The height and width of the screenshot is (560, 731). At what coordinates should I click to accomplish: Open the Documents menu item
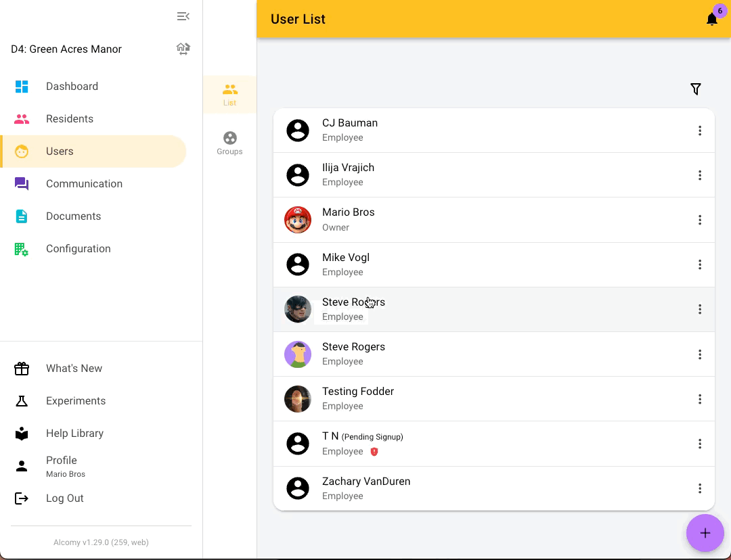click(x=94, y=216)
